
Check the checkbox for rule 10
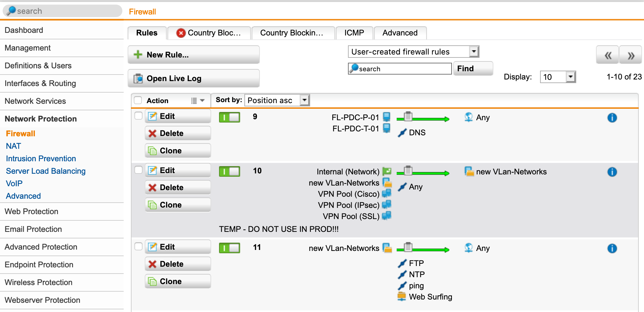tap(138, 170)
